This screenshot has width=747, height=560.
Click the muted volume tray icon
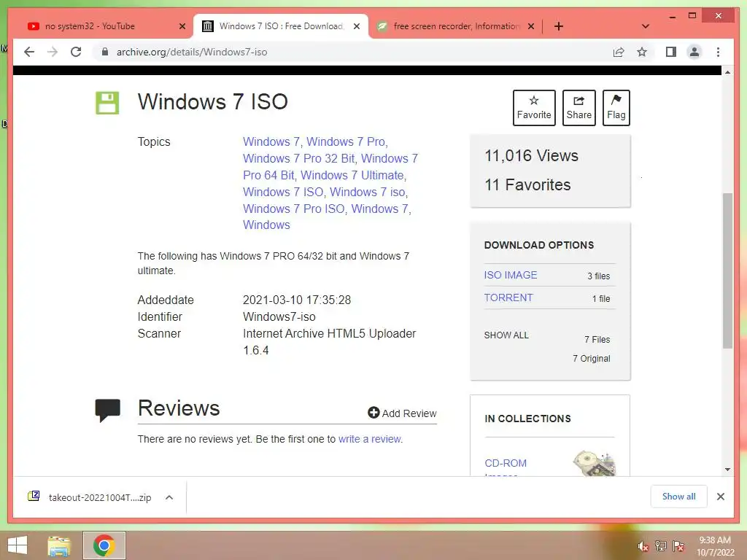(643, 546)
